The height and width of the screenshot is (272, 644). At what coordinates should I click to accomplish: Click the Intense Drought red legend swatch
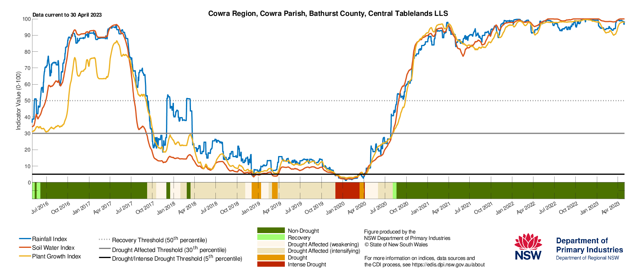271,264
